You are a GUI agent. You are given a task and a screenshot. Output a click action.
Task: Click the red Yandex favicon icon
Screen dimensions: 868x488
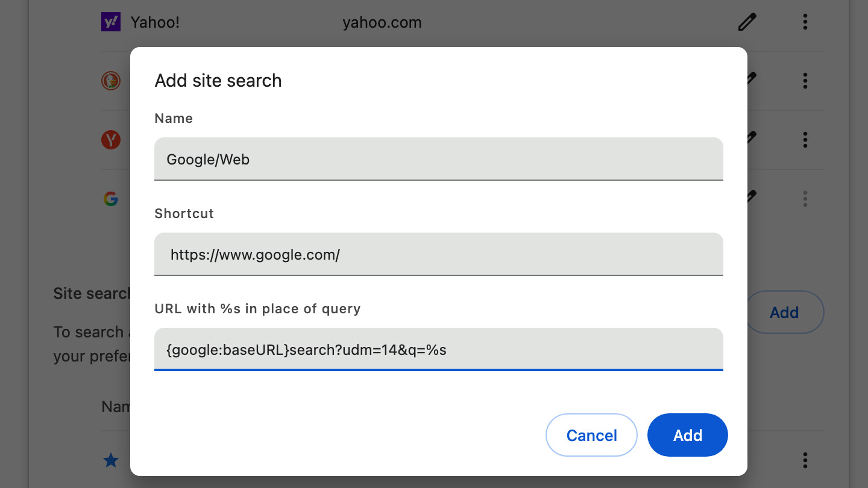pyautogui.click(x=110, y=140)
